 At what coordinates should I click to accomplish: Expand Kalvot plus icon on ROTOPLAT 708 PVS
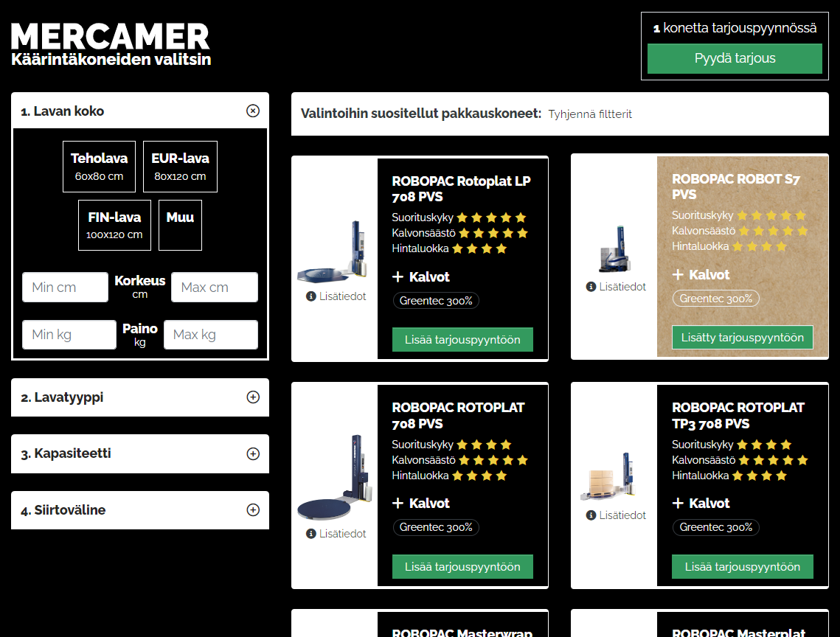[398, 503]
